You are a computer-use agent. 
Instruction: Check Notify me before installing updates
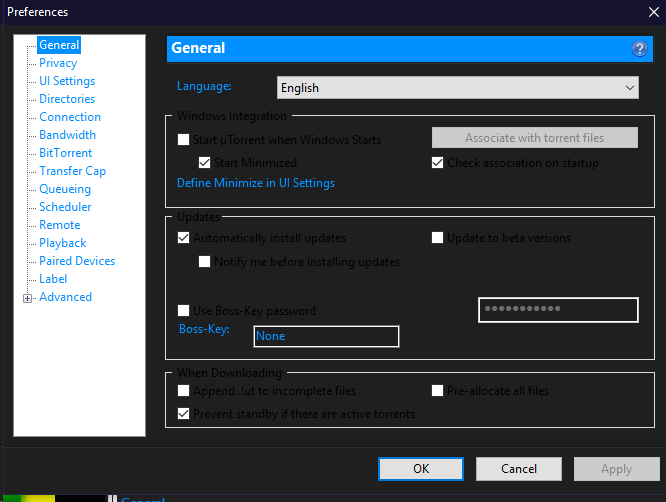[x=204, y=261]
